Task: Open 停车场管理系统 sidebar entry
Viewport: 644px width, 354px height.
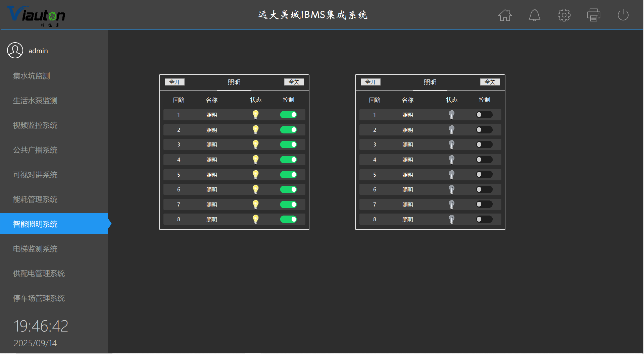Action: (39, 298)
